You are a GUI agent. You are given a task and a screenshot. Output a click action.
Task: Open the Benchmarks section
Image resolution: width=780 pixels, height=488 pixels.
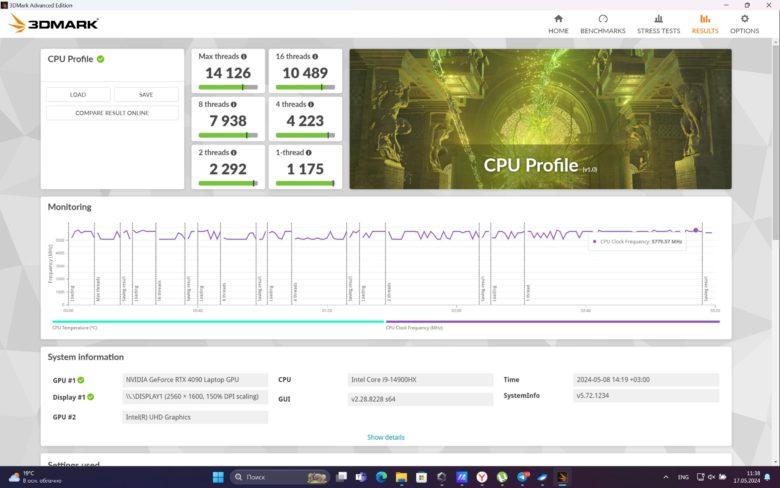point(603,24)
